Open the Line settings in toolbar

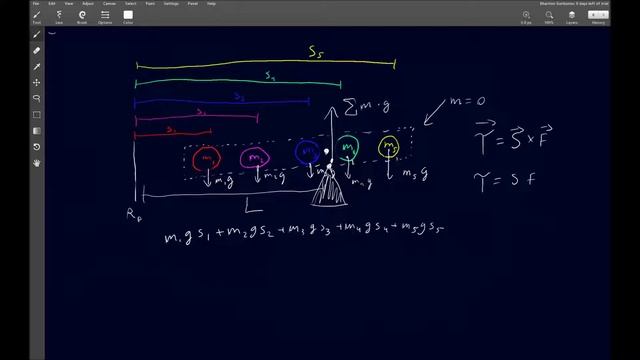click(x=59, y=17)
